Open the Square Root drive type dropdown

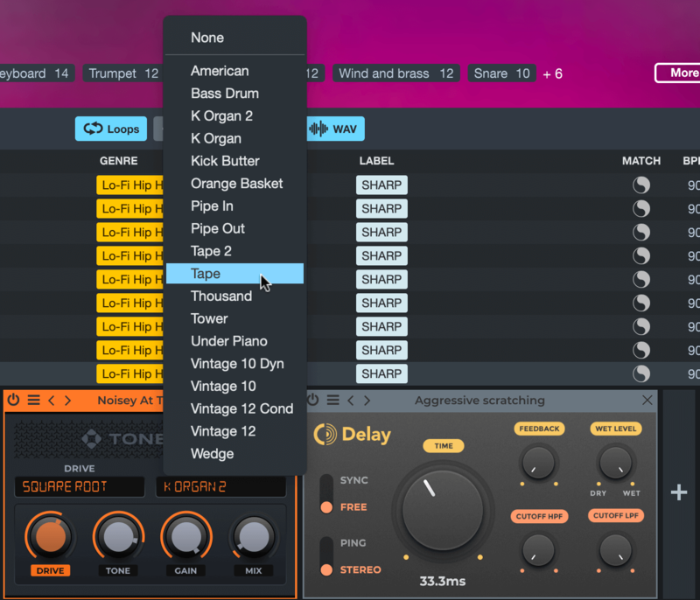(79, 487)
